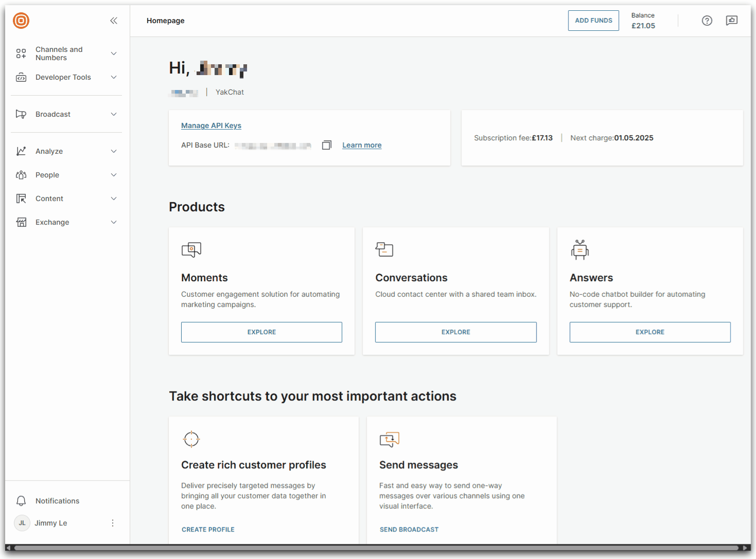This screenshot has width=756, height=559.
Task: Click the JL user avatar
Action: (x=22, y=523)
